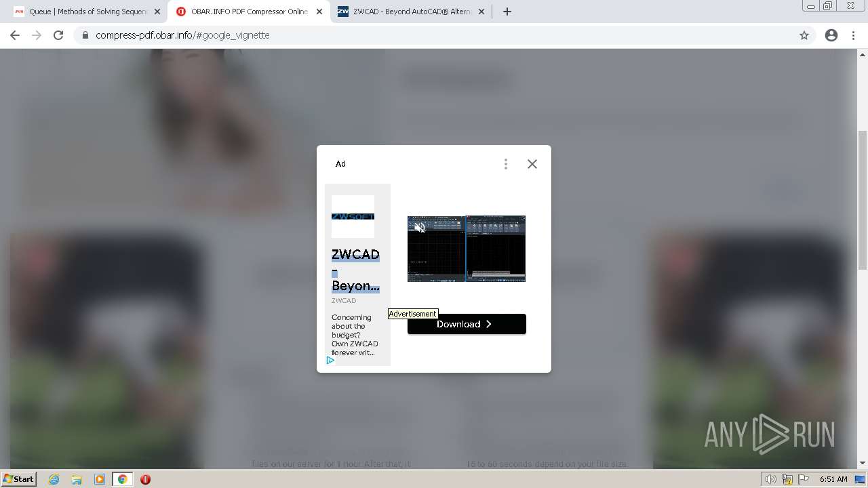Open the ZWCAD Beyond headline link
This screenshot has height=488, width=868.
(x=355, y=270)
